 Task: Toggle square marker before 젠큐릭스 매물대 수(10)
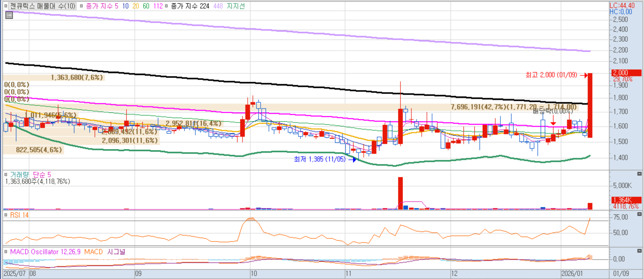pyautogui.click(x=6, y=6)
